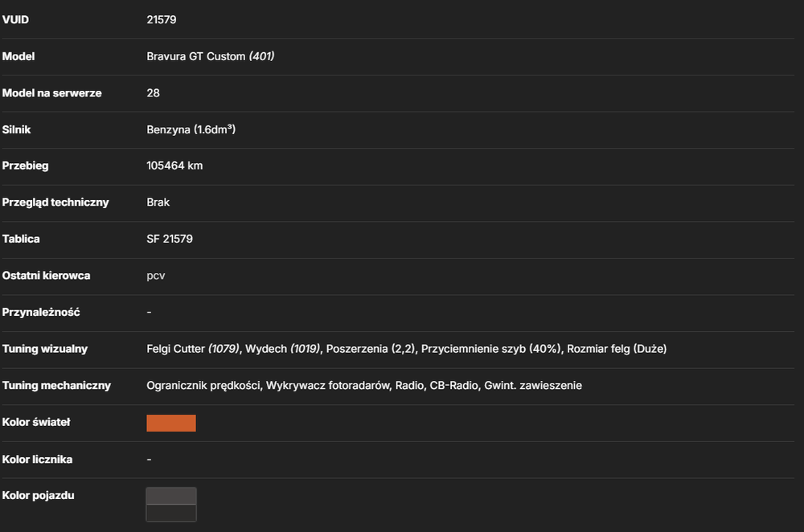
Task: Click the 'Model na serwerze' label
Action: tap(51, 92)
